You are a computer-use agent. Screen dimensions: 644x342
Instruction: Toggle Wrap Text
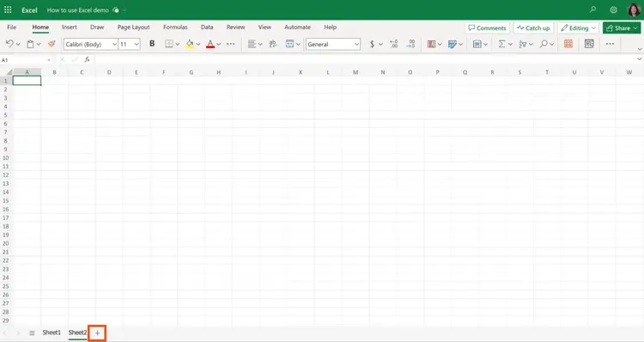[273, 44]
